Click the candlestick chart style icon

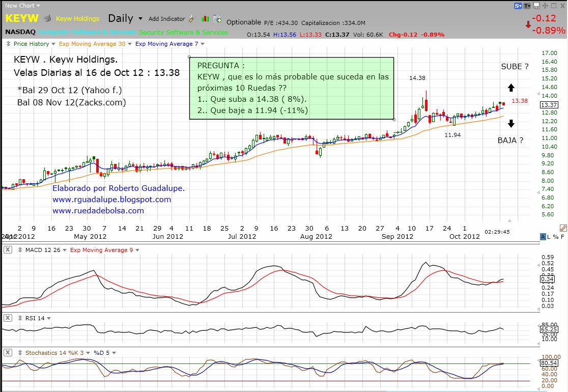point(205,18)
